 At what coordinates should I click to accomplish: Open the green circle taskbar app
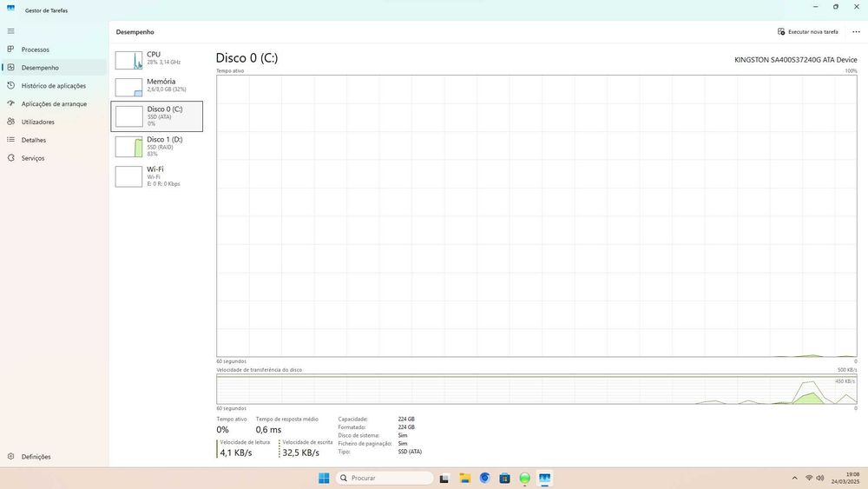coord(525,478)
